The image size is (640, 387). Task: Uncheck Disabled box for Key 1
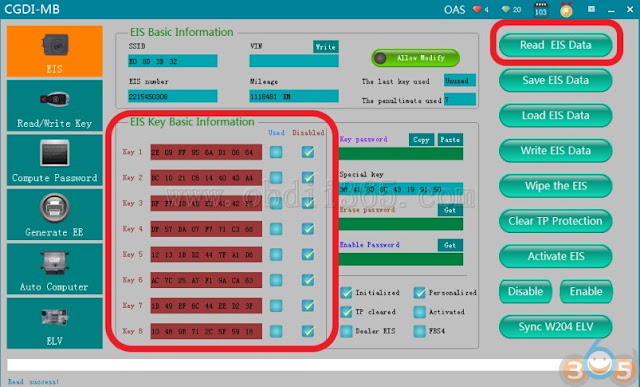tap(308, 152)
